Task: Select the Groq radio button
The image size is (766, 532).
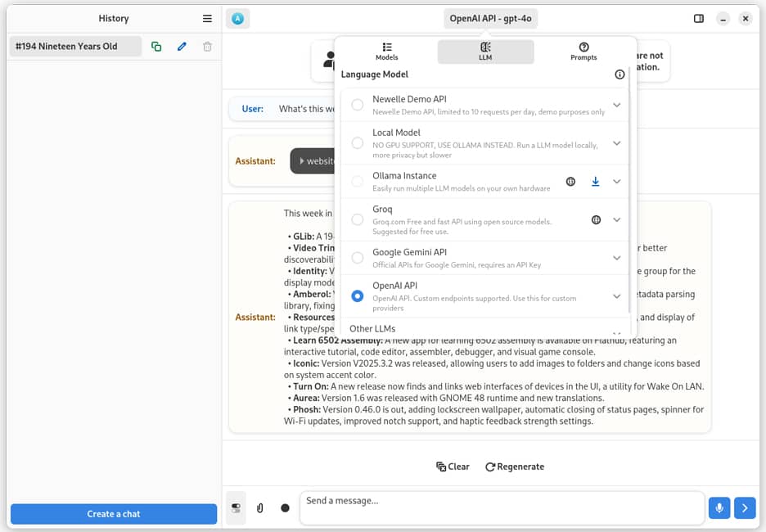Action: coord(358,220)
